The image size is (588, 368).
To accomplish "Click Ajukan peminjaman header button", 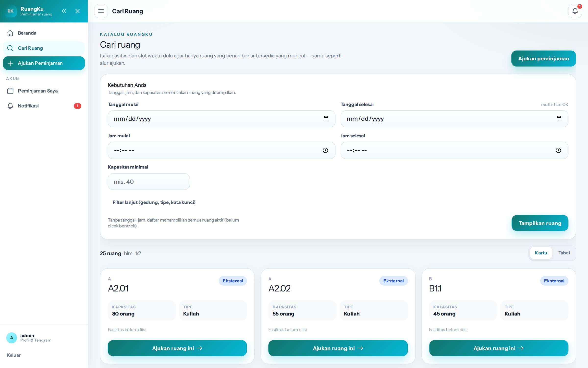I will (x=543, y=59).
